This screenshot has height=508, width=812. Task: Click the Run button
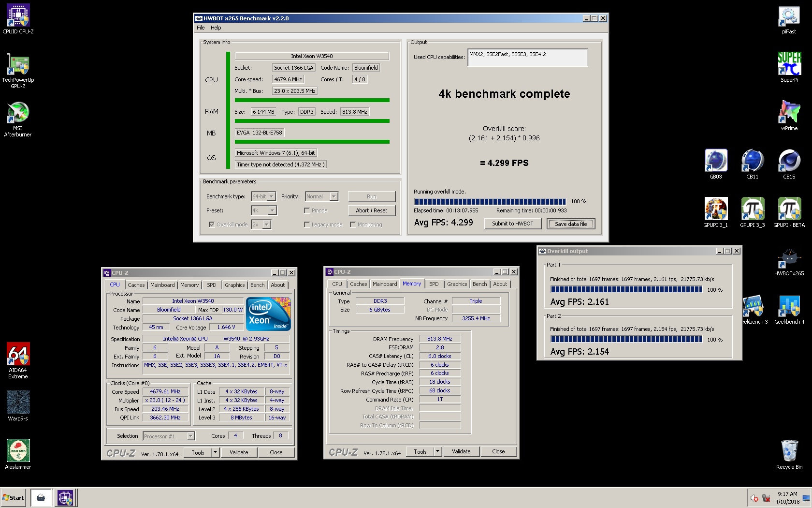pos(372,196)
